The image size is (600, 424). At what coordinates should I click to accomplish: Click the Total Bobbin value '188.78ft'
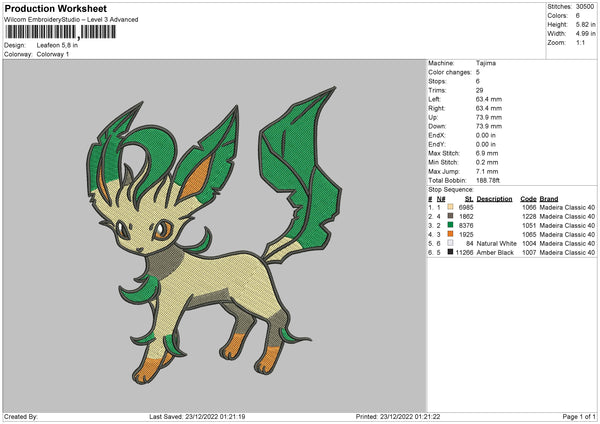click(488, 180)
